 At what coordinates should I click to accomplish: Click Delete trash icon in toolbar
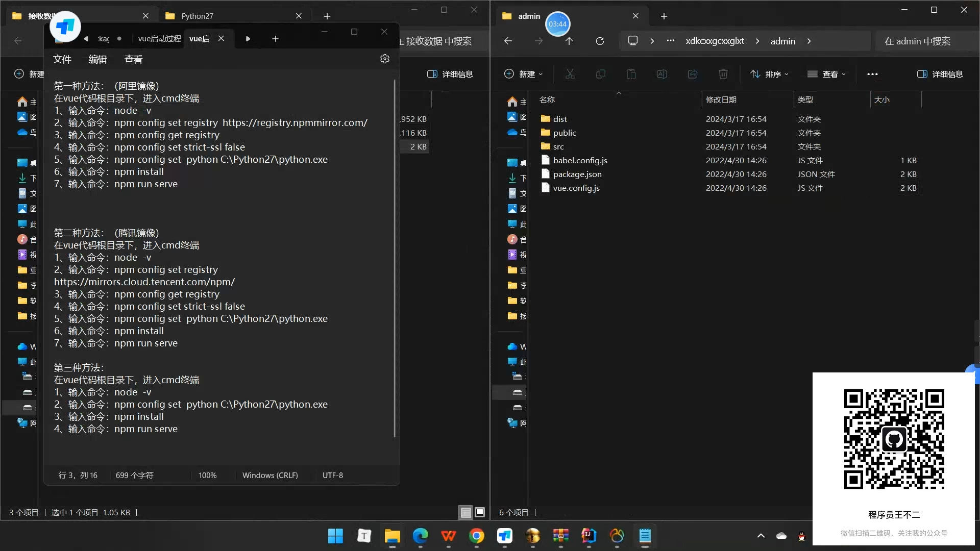723,74
